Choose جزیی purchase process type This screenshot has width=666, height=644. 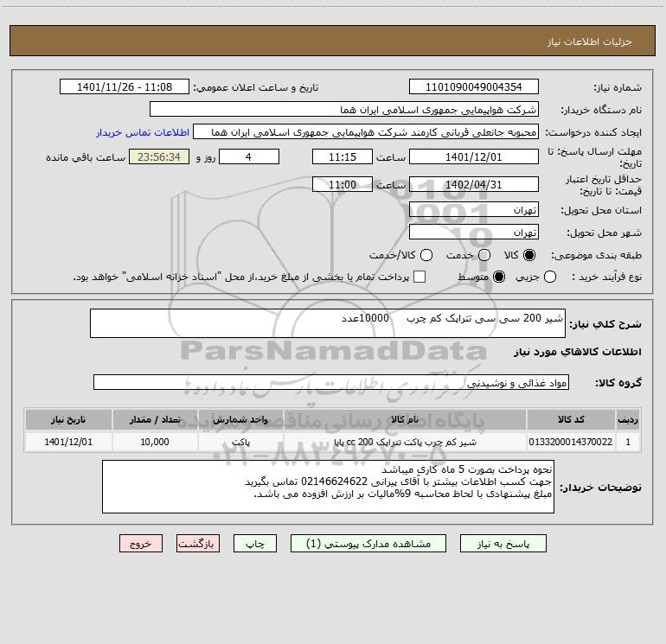pyautogui.click(x=550, y=277)
